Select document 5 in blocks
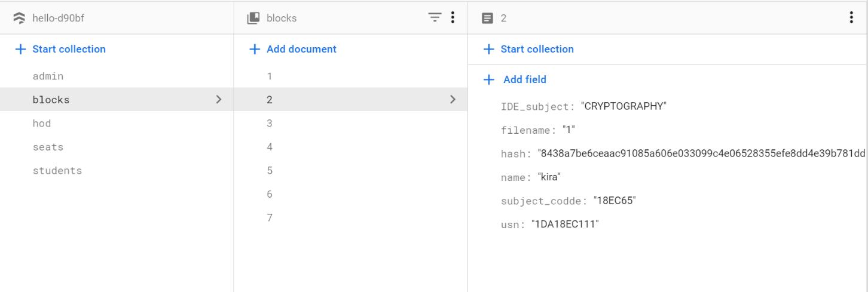 pyautogui.click(x=270, y=171)
